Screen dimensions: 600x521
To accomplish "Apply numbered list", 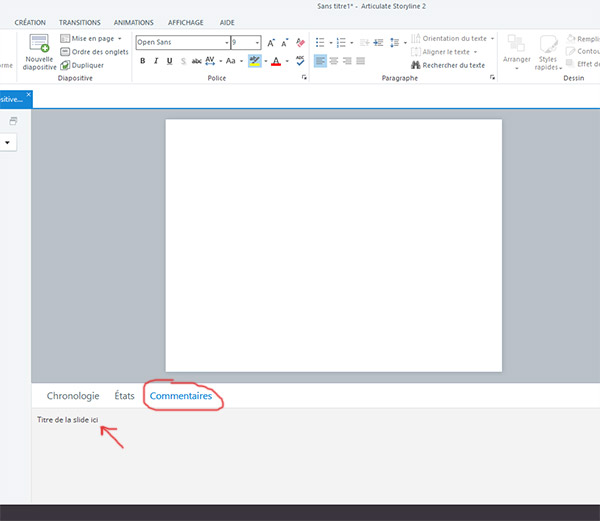I will (341, 42).
